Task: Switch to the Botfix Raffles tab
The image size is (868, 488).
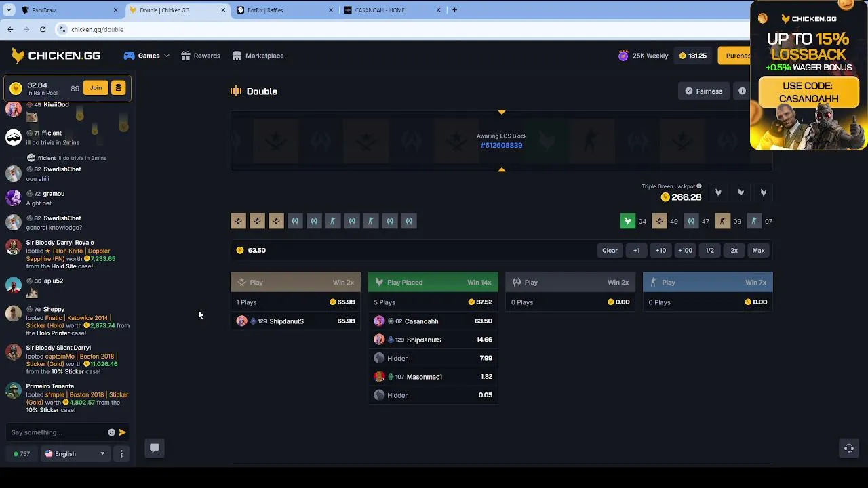Action: click(x=285, y=10)
